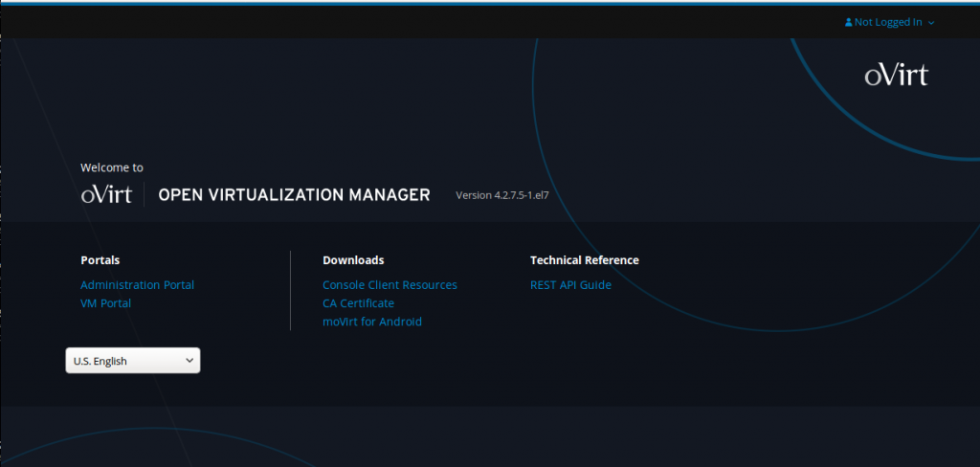Click the arrow on the language dropdown
This screenshot has height=467, width=980.
tap(189, 361)
